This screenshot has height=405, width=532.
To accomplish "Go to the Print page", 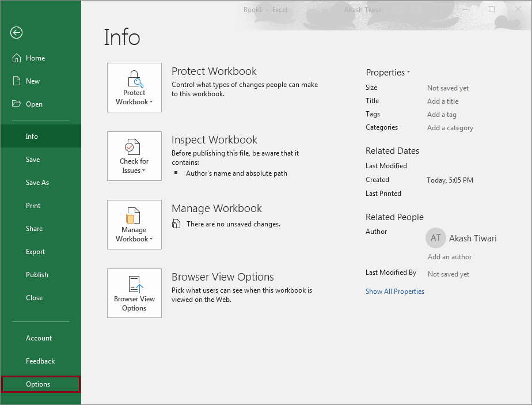I will click(41, 206).
